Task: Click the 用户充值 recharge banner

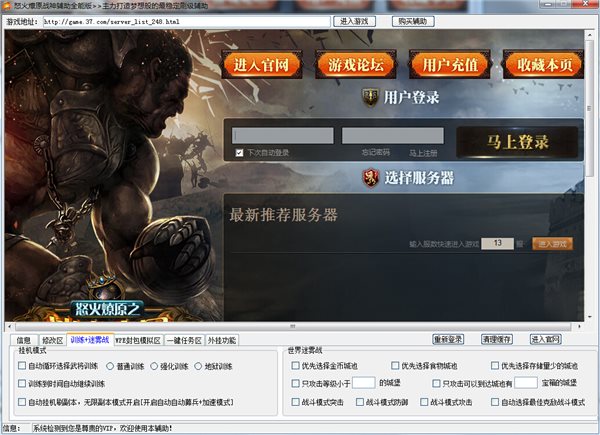Action: tap(450, 65)
